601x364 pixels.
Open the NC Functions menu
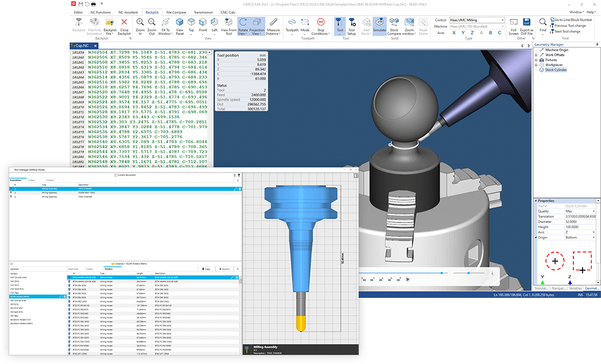101,12
